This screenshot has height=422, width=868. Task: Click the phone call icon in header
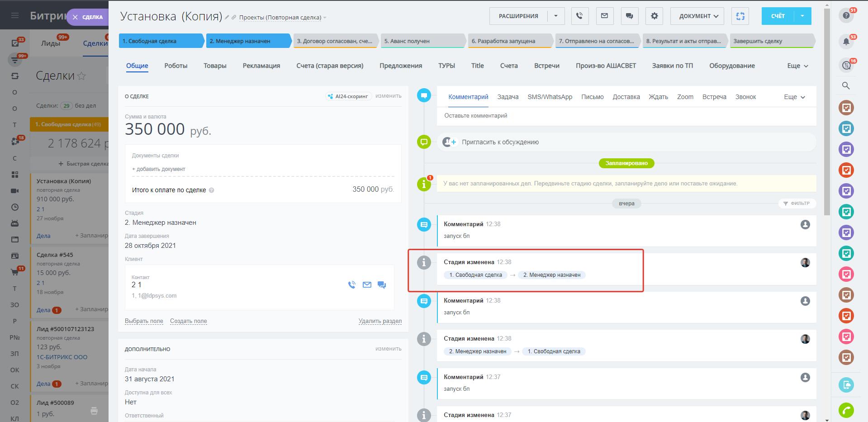coord(579,16)
